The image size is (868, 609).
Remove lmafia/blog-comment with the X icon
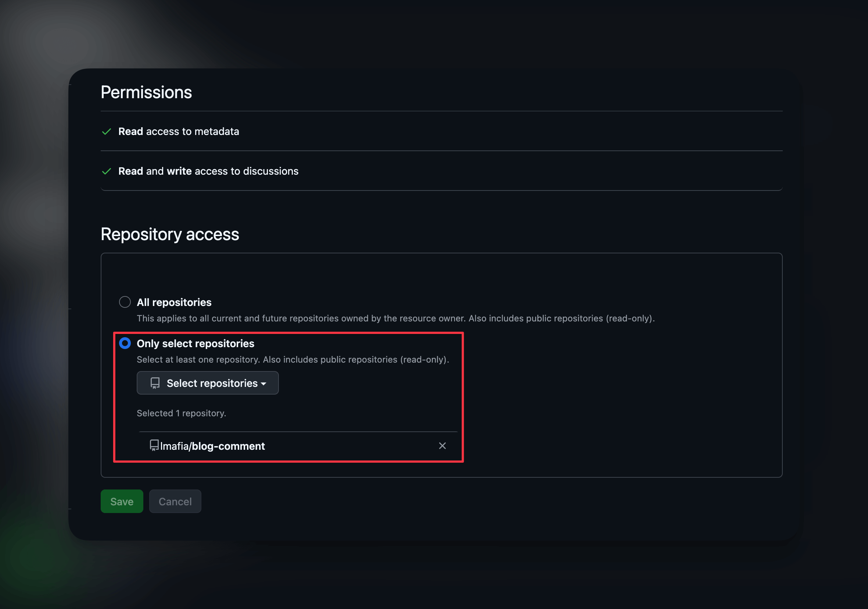click(442, 446)
